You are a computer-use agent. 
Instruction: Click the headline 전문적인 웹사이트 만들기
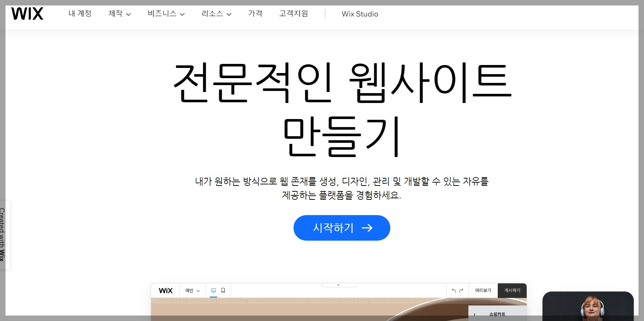(x=342, y=109)
